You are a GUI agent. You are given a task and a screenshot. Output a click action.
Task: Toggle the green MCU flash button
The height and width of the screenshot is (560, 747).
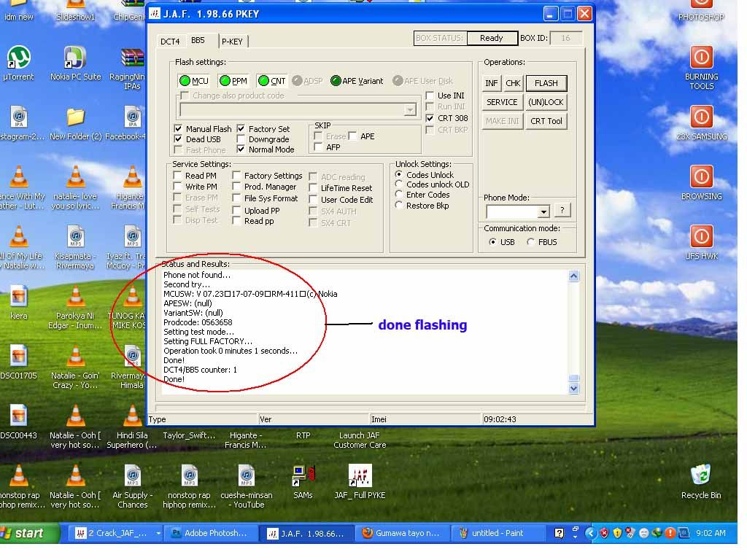194,81
